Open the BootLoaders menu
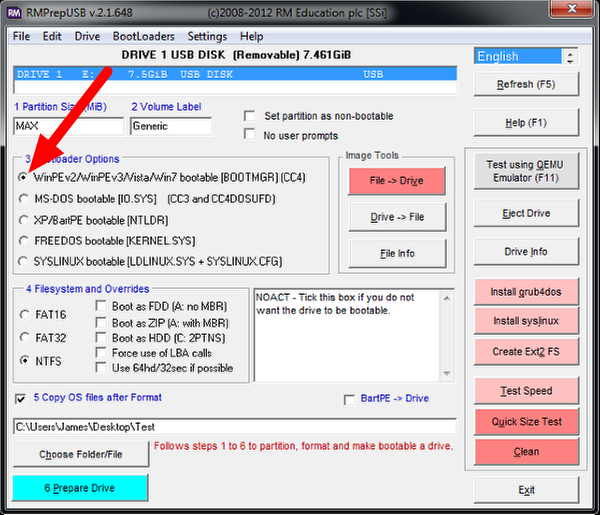 143,36
